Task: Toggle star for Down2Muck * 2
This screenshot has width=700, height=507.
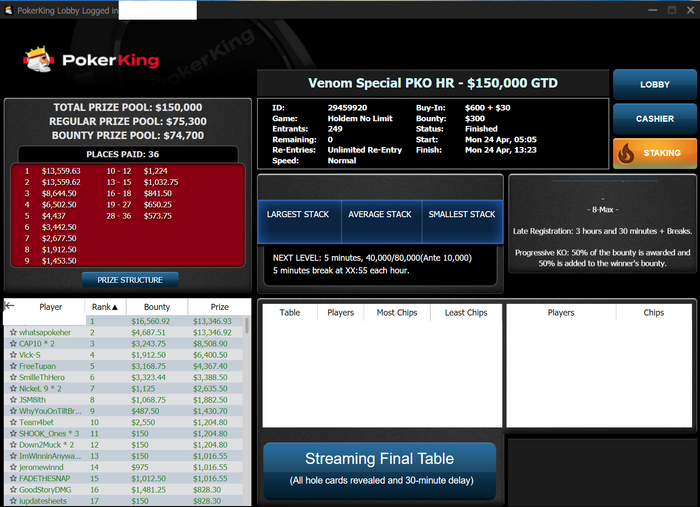Action: tap(13, 445)
